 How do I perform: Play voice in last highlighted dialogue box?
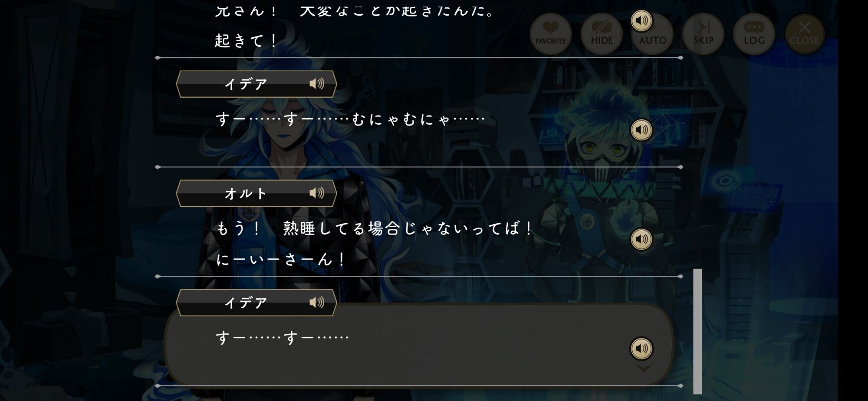coord(641,348)
